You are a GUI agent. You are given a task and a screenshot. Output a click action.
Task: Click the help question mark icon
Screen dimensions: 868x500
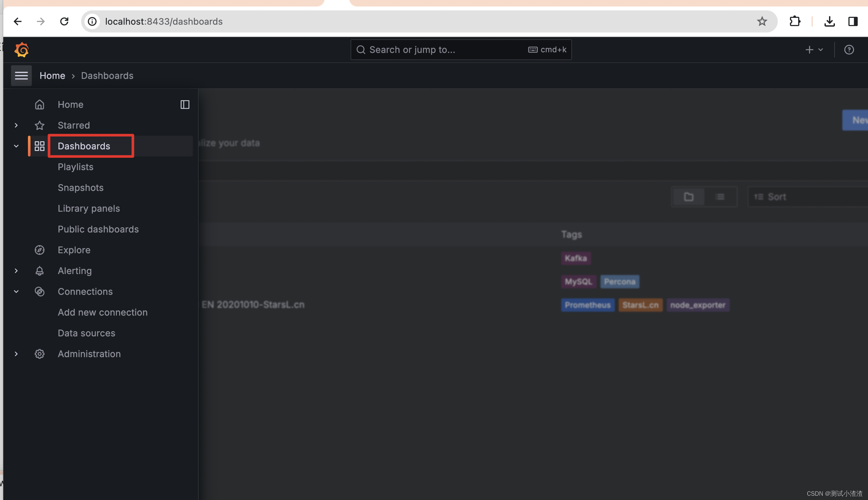click(849, 50)
